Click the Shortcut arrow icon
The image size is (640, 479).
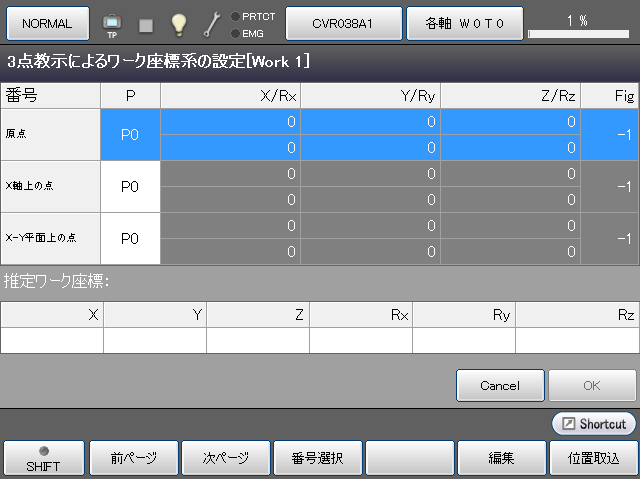click(x=568, y=424)
